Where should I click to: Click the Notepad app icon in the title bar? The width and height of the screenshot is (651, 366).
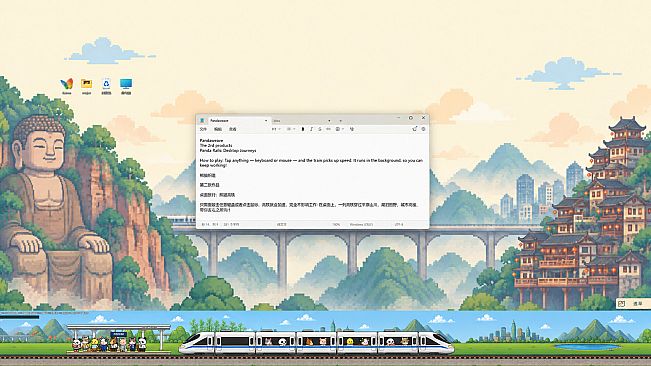click(202, 120)
